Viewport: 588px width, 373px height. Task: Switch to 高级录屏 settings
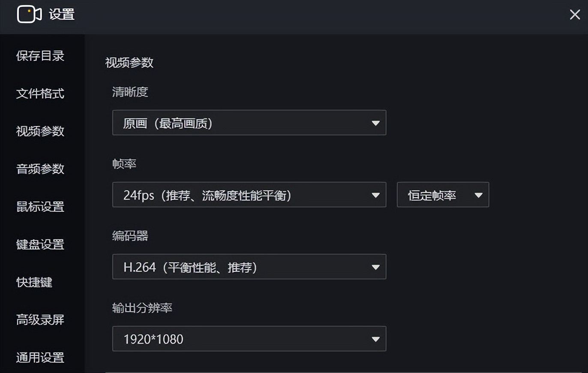click(x=40, y=320)
